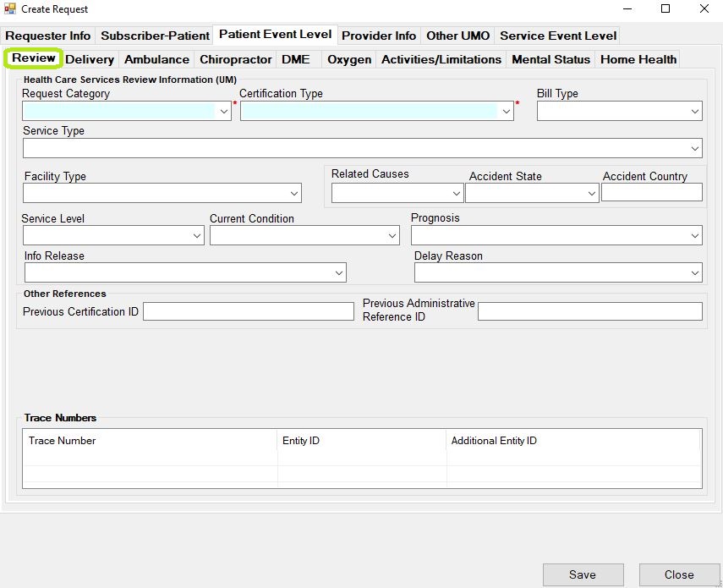Click the Additional Entity ID column header
This screenshot has width=723, height=588.
pyautogui.click(x=573, y=441)
